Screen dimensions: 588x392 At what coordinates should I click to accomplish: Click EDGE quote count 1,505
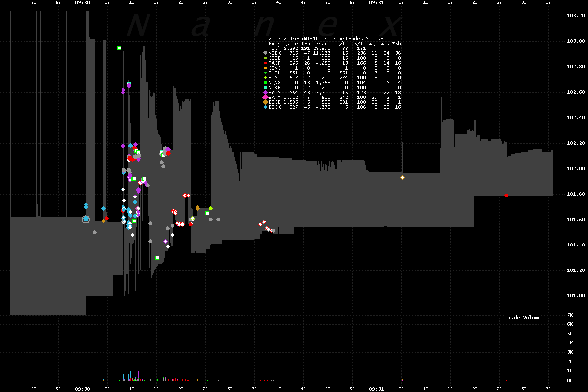291,102
